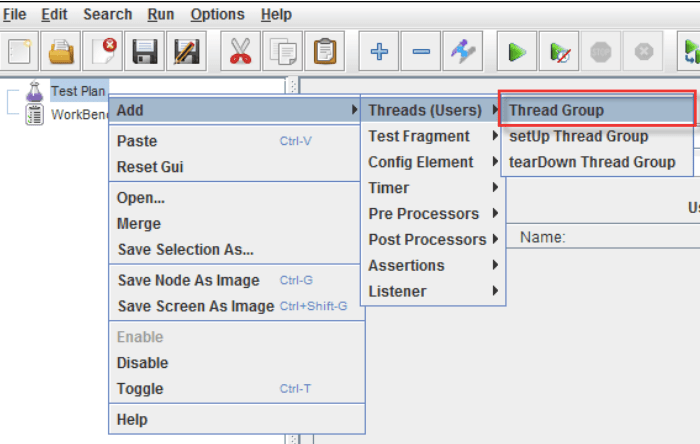Collapse all nodes with the minus icon
Image resolution: width=700 pixels, height=444 pixels.
421,51
